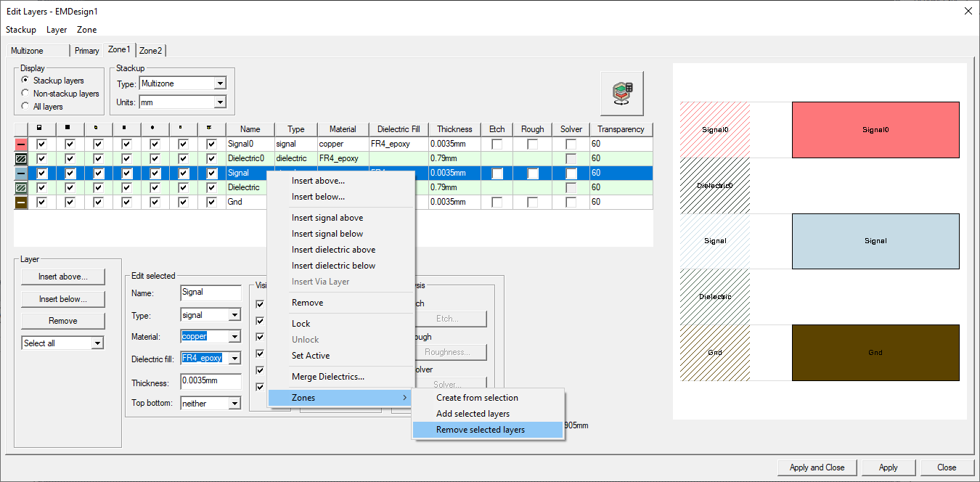Click the selected Signal layer's blue stripe icon
The height and width of the screenshot is (482, 980).
tap(22, 173)
